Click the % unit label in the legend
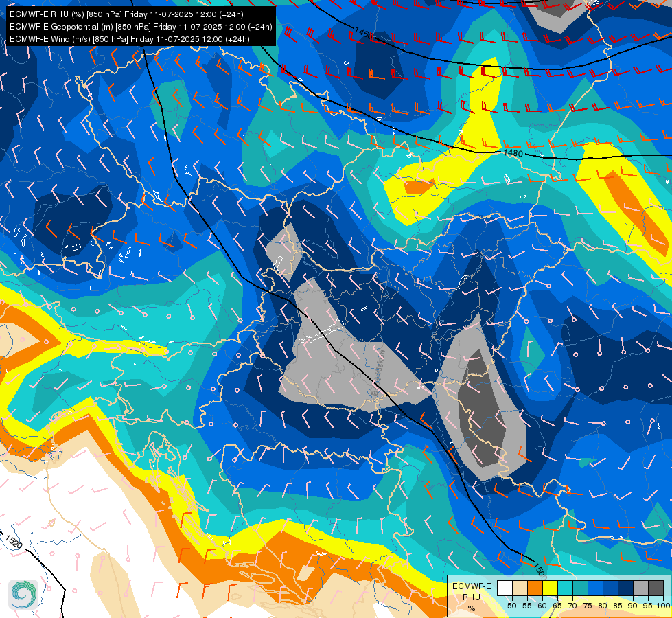Image resolution: width=672 pixels, height=618 pixels. point(472,608)
